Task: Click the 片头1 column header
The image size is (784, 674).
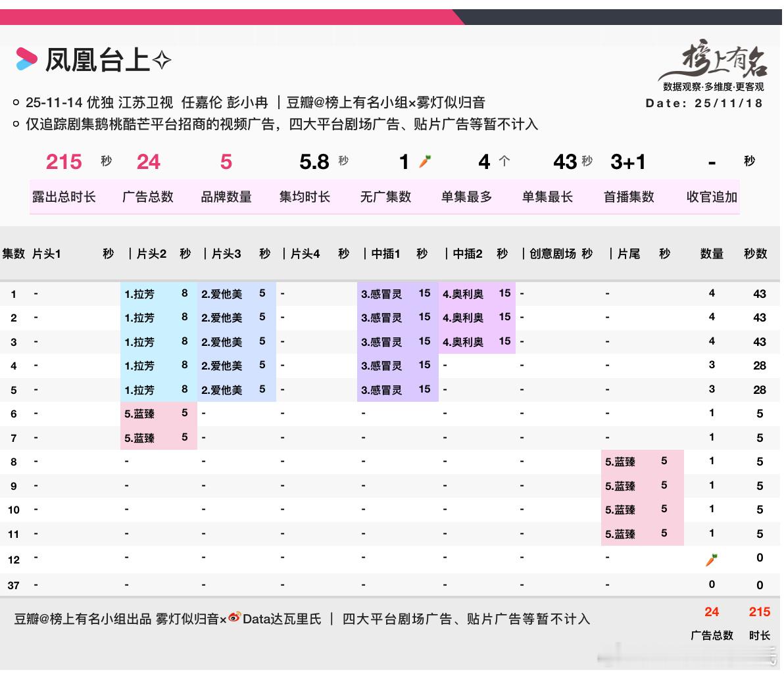Action: point(47,254)
